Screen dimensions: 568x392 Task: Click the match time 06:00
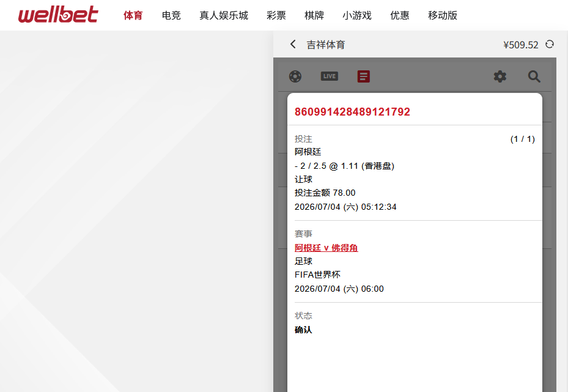[x=372, y=289]
